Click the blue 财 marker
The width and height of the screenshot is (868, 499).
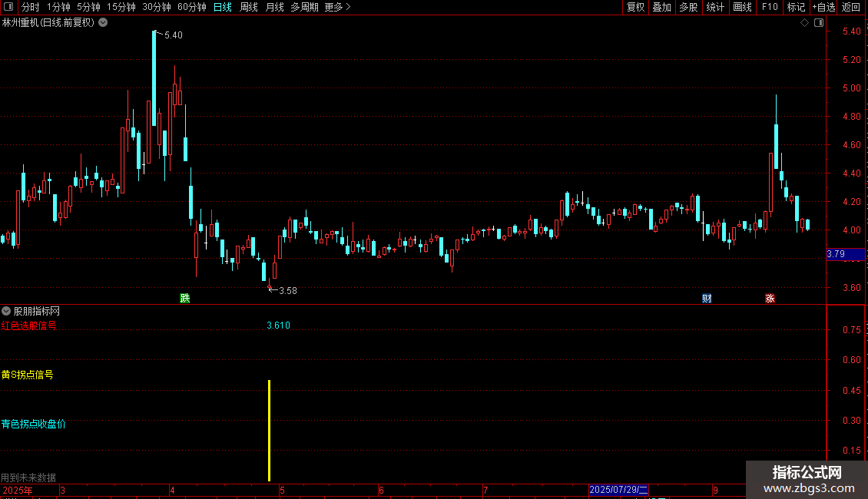pyautogui.click(x=707, y=298)
